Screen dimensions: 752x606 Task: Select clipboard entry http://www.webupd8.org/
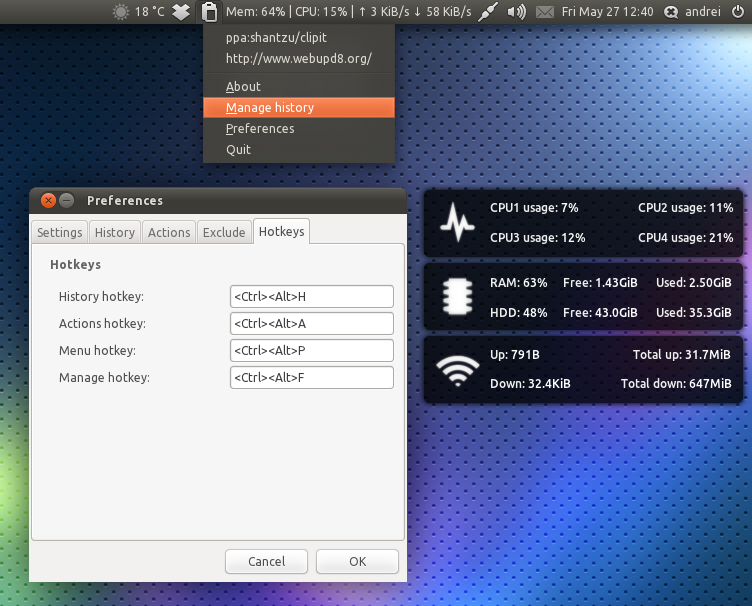(299, 58)
